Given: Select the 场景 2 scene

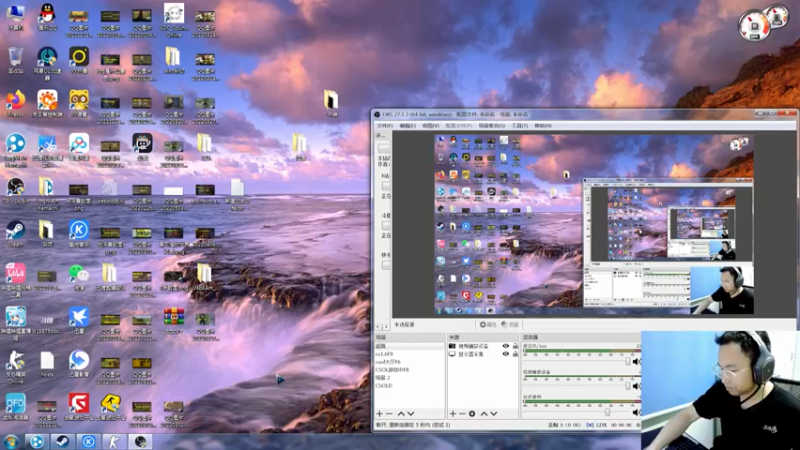Looking at the screenshot, I should (x=410, y=378).
